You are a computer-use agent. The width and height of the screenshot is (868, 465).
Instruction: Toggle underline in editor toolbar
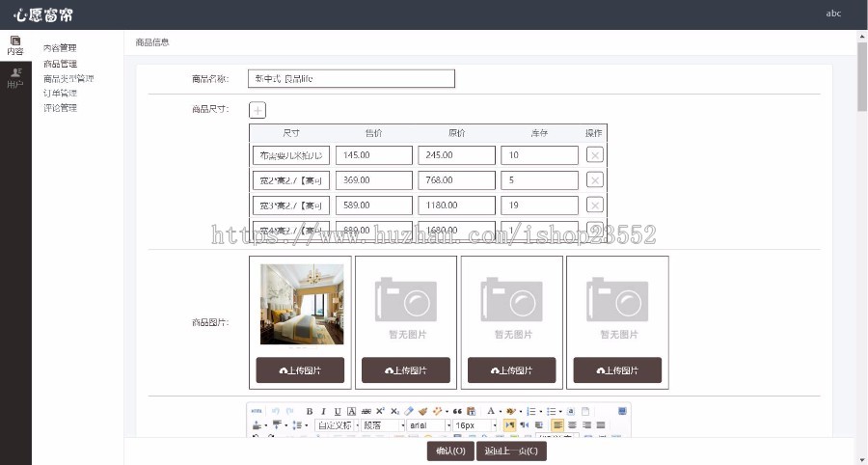click(338, 411)
